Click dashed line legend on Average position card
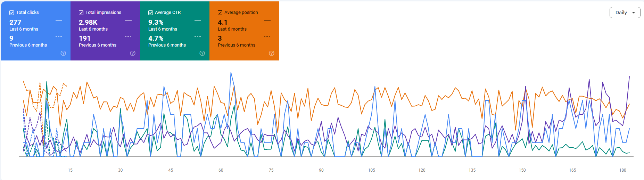The height and width of the screenshot is (180, 644). click(x=267, y=37)
